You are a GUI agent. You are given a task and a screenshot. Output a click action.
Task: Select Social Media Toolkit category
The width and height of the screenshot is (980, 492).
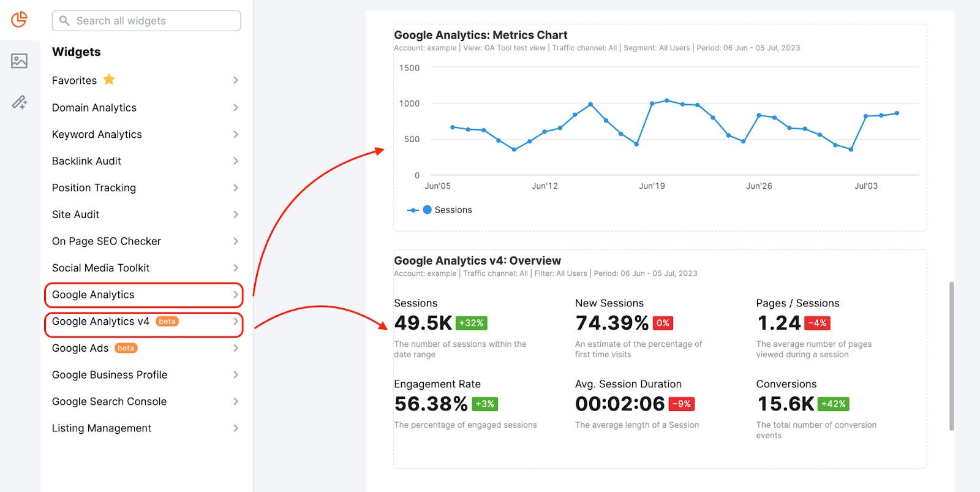tap(100, 268)
